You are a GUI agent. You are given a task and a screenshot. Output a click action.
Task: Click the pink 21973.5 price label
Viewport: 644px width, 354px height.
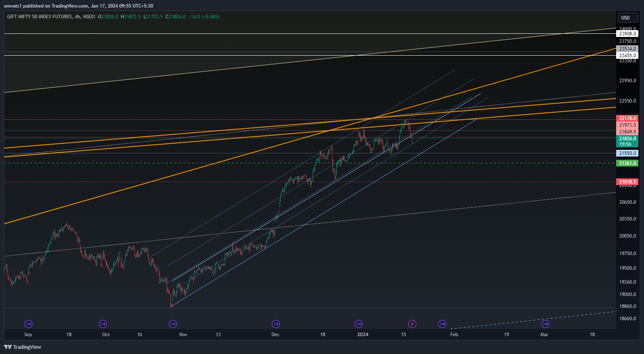coord(628,125)
